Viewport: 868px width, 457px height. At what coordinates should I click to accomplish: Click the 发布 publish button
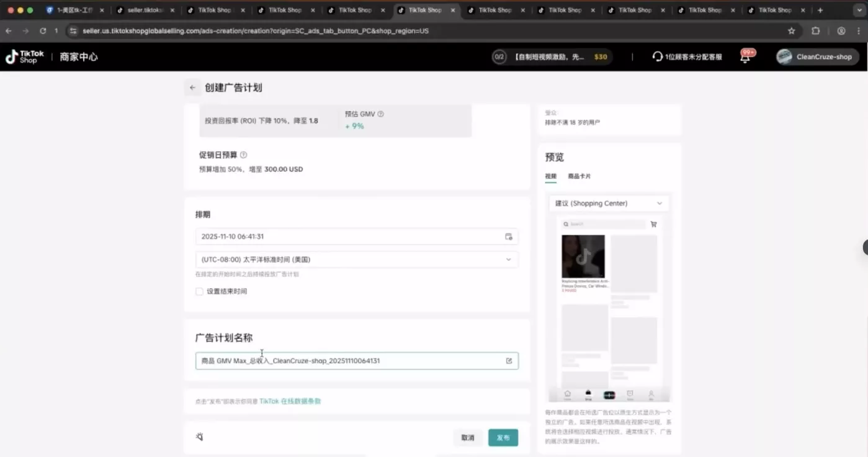point(503,437)
